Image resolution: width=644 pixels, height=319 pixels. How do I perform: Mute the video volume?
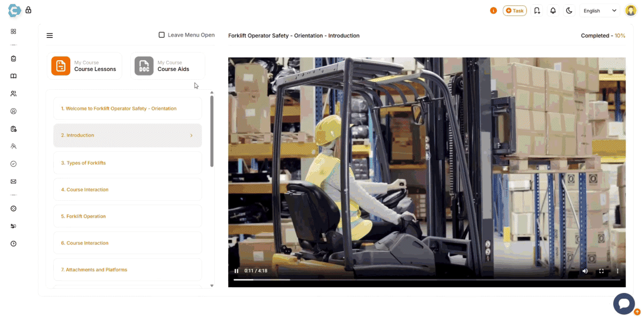click(x=585, y=271)
